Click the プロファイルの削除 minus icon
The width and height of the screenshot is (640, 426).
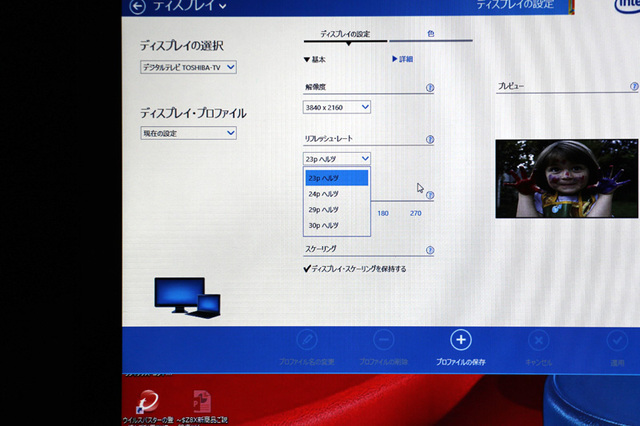point(382,340)
